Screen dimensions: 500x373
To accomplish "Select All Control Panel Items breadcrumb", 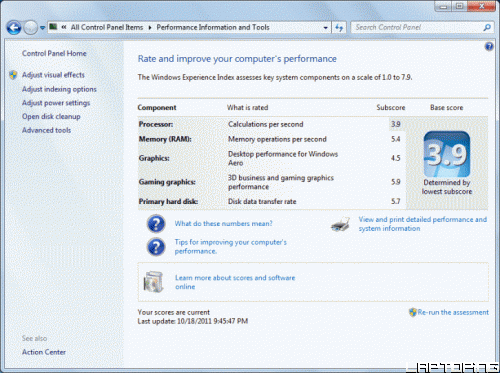I will pos(107,27).
